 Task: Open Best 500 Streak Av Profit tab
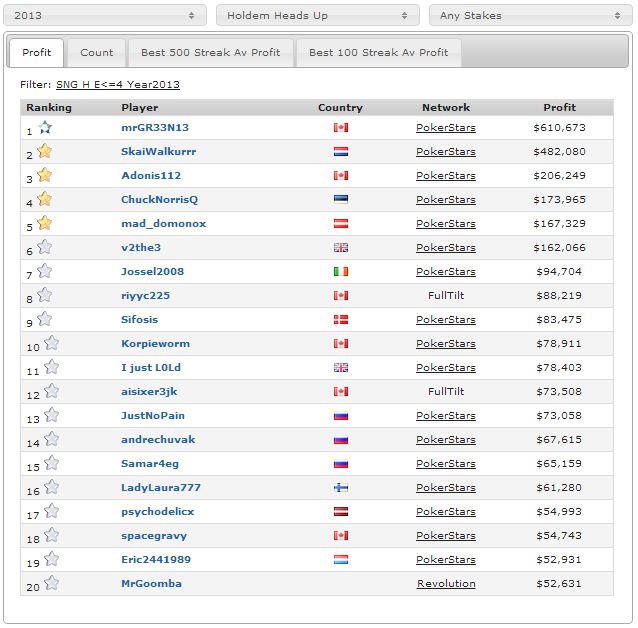[210, 53]
